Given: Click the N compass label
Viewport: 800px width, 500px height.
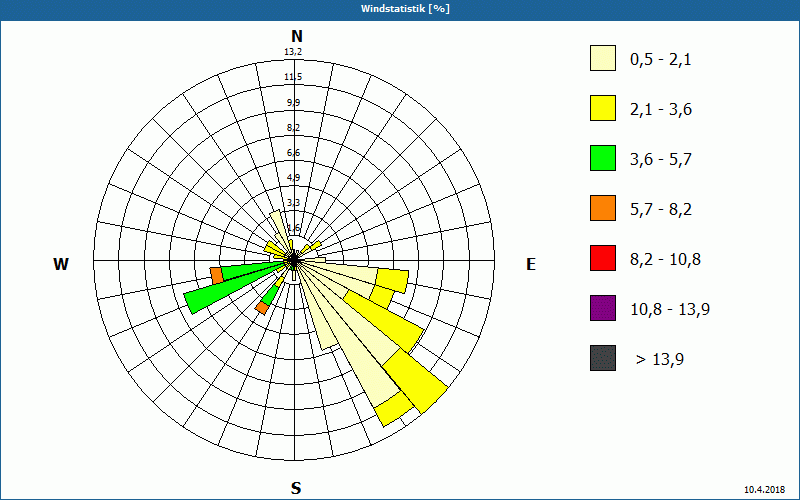Looking at the screenshot, I should (296, 36).
